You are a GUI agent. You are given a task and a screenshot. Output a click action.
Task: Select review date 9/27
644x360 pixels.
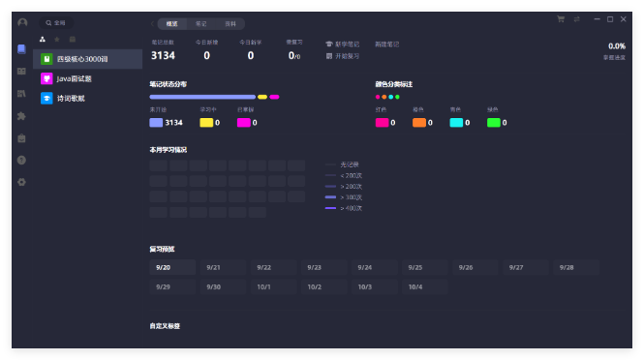click(x=526, y=267)
